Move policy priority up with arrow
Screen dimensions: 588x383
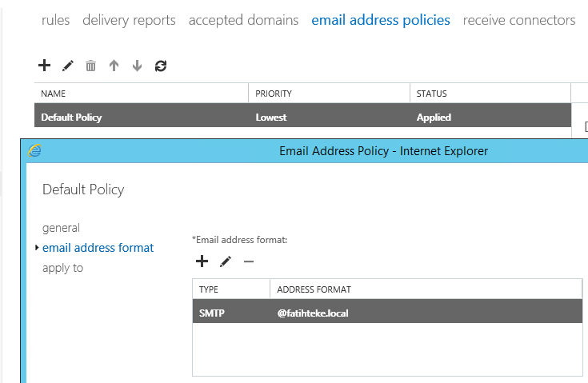114,66
